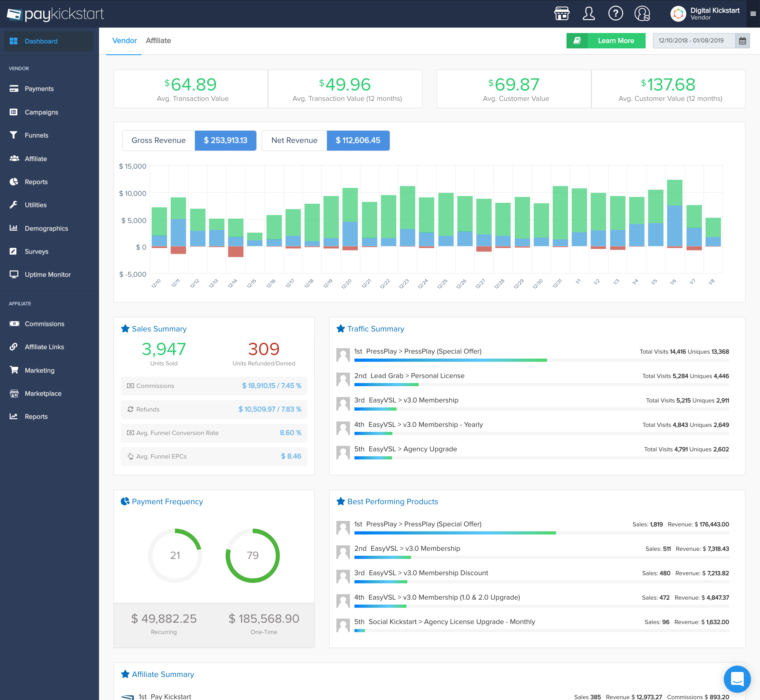Click the Dashboard grid icon
This screenshot has height=700, width=760.
tap(14, 41)
